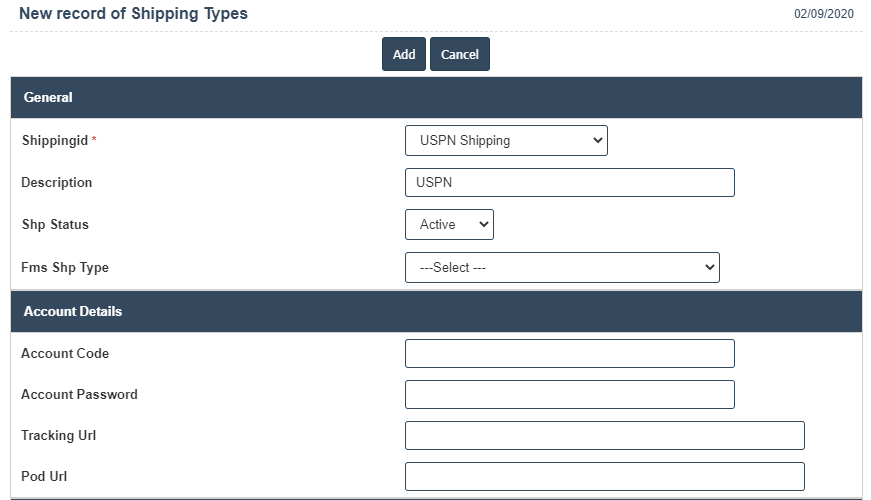Screen dimensions: 871x500
Task: Open the Shippingid dropdown showing USPN Shipping
Action: coord(506,141)
